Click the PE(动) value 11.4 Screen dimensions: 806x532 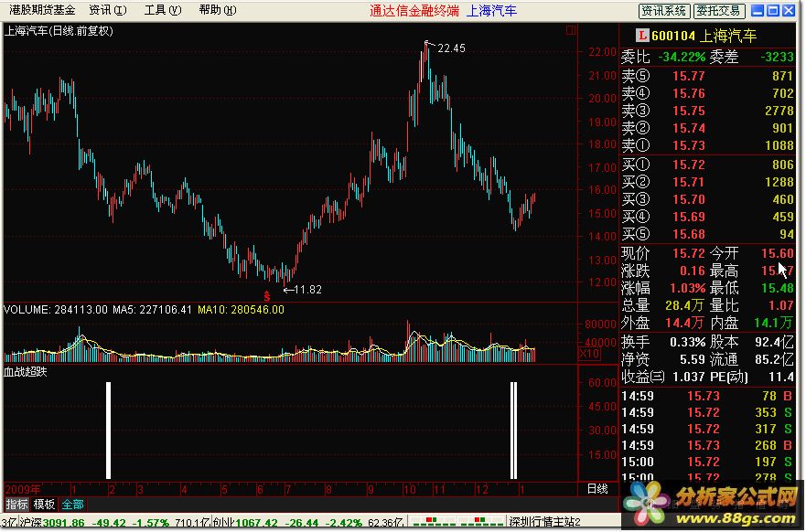click(x=781, y=377)
